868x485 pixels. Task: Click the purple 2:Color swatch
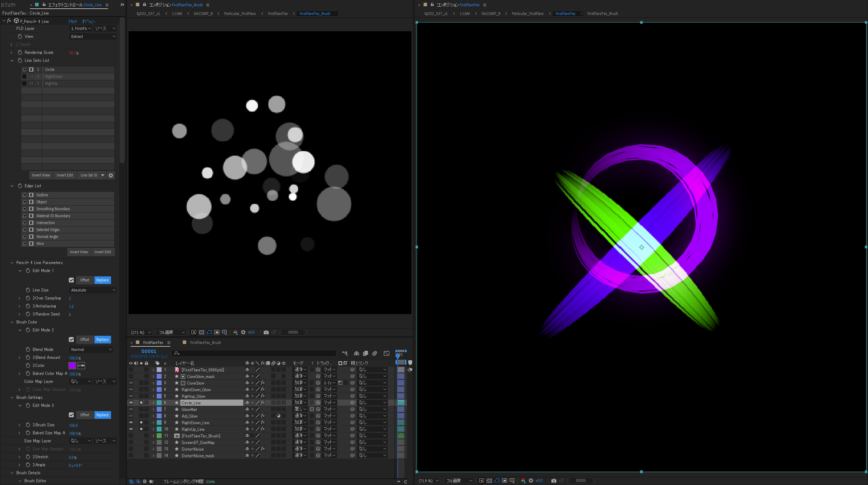click(72, 365)
